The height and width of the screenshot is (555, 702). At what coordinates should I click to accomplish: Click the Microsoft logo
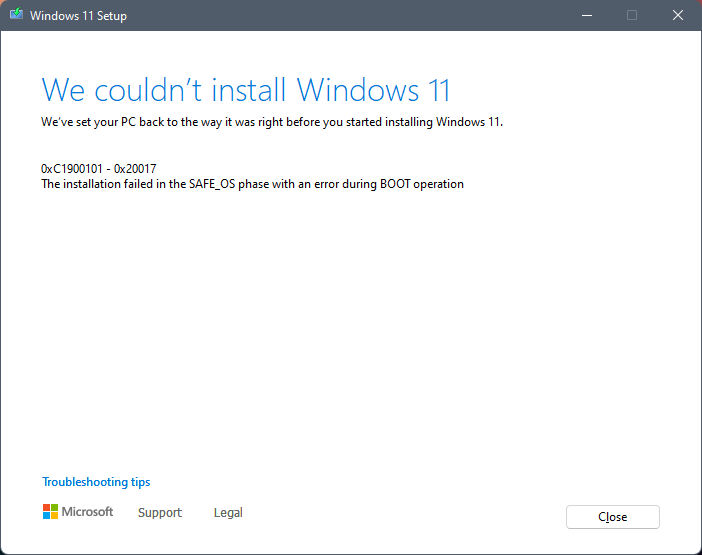[78, 512]
